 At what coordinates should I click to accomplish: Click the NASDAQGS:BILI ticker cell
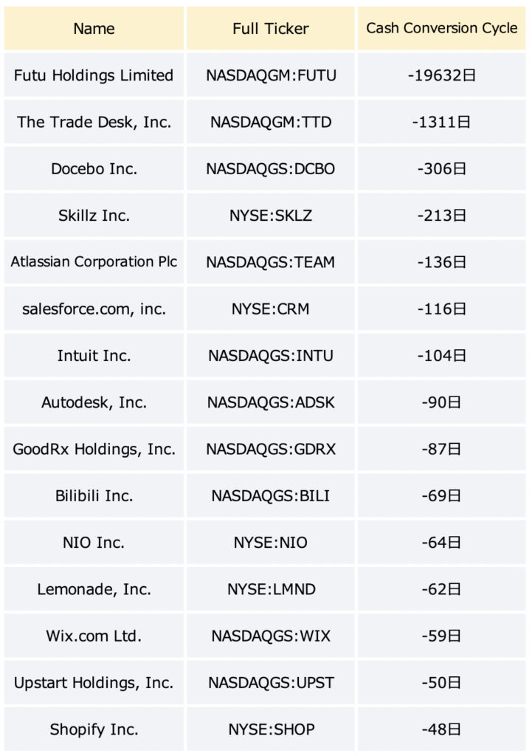tap(270, 495)
